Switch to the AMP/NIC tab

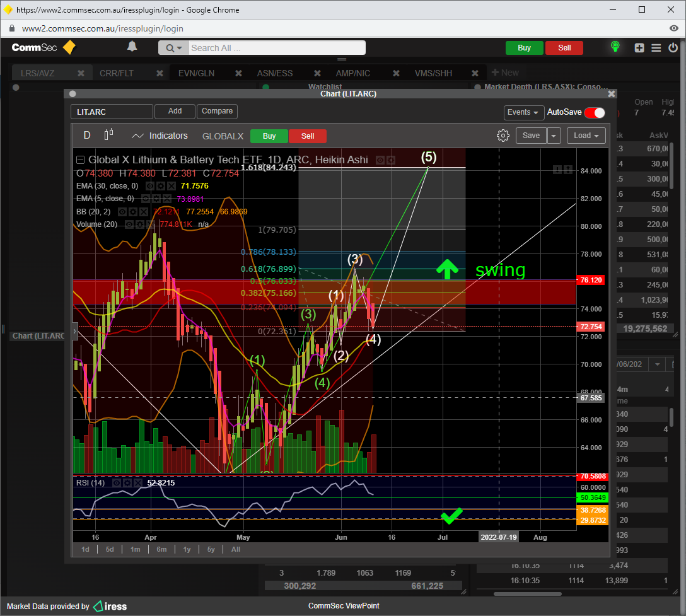coord(353,73)
